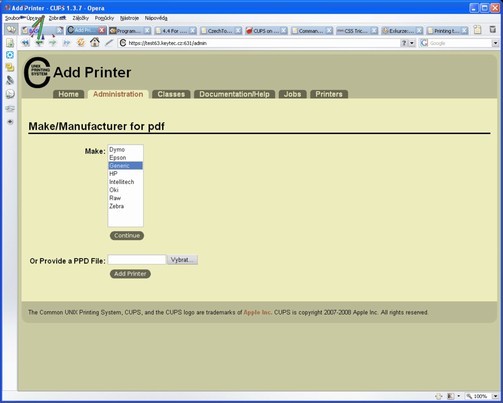Open address bar dropdown arrow

[412, 43]
